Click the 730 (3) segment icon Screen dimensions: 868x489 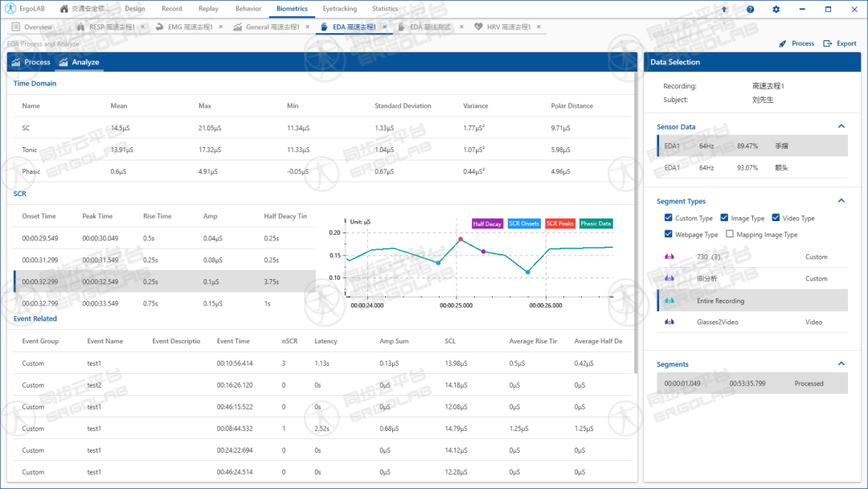coord(669,257)
